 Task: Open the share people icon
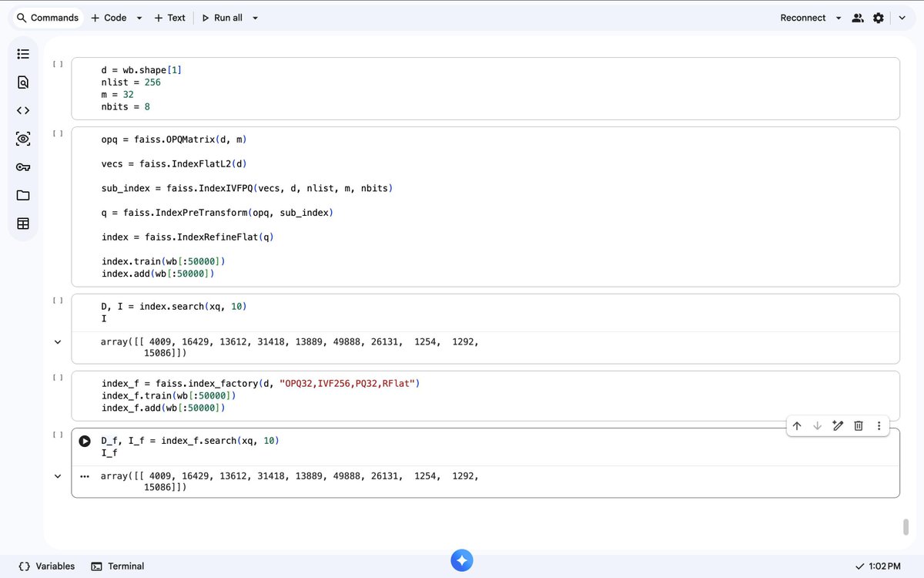[x=858, y=18]
